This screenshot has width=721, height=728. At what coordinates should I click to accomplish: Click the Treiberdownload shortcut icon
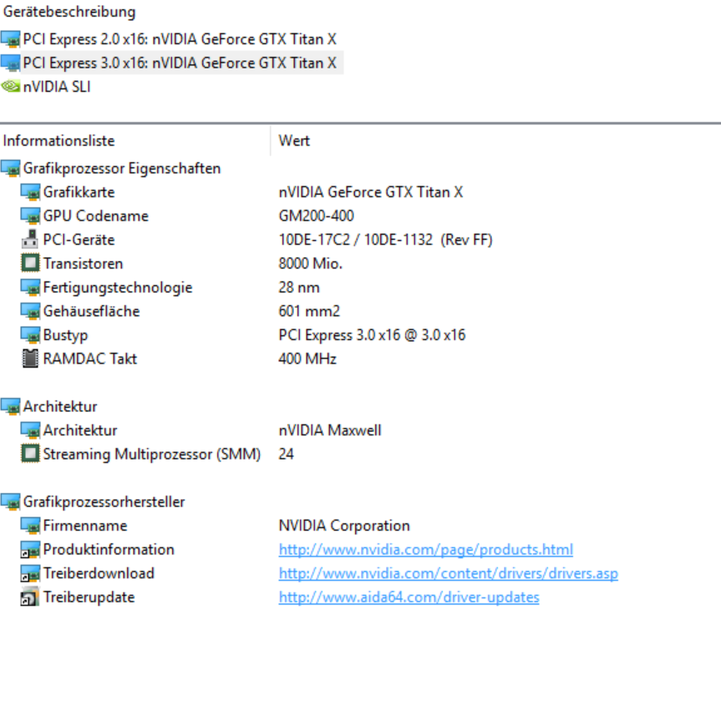click(x=30, y=573)
